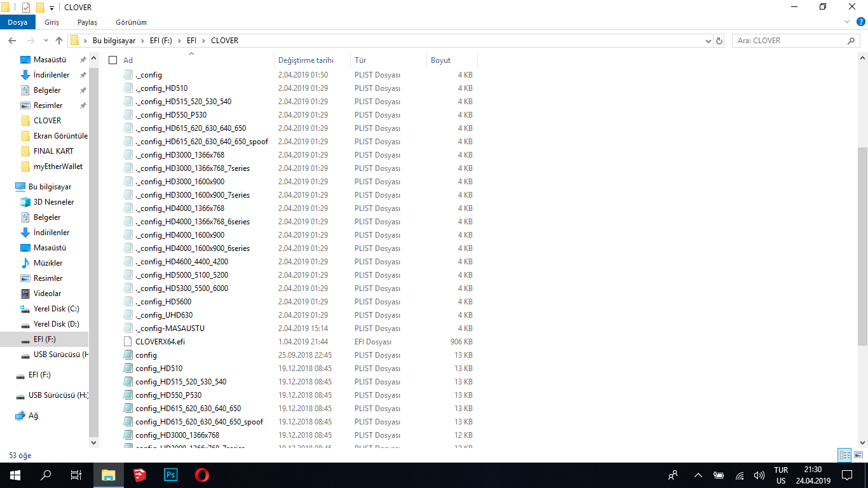Select ._config_HD4600_4400_4200 file
Screen dimensions: 868x488
pyautogui.click(x=182, y=262)
